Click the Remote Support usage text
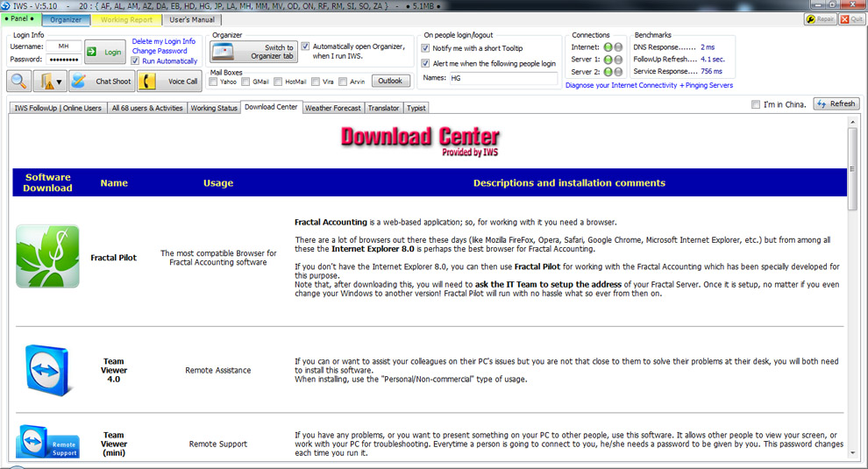This screenshot has height=469, width=868. pos(218,444)
